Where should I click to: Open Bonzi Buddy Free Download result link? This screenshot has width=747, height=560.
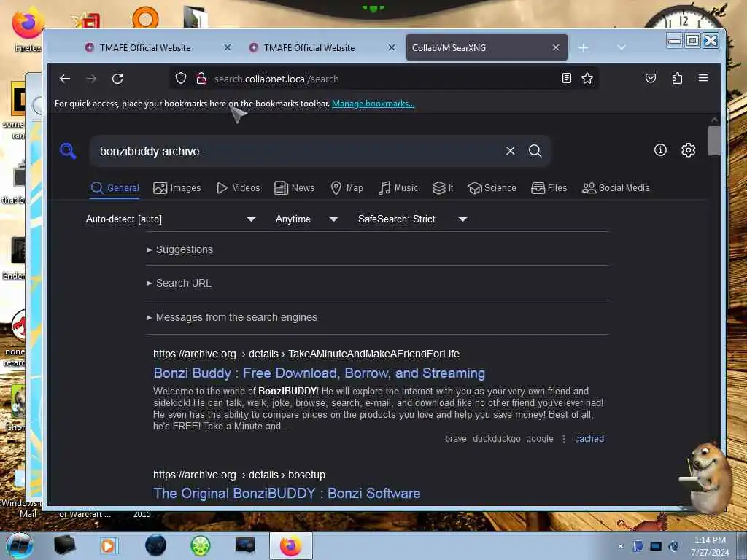click(x=320, y=373)
